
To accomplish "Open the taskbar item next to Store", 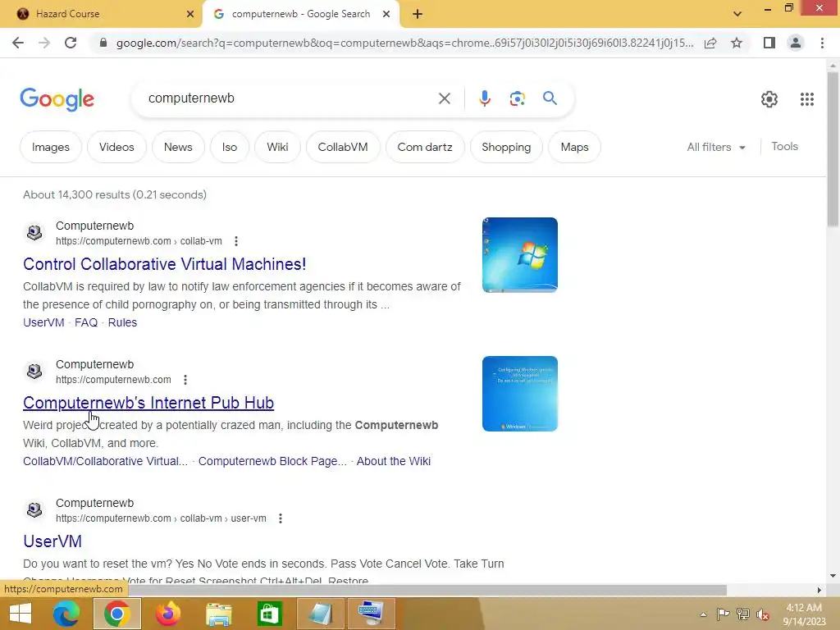I will point(320,614).
